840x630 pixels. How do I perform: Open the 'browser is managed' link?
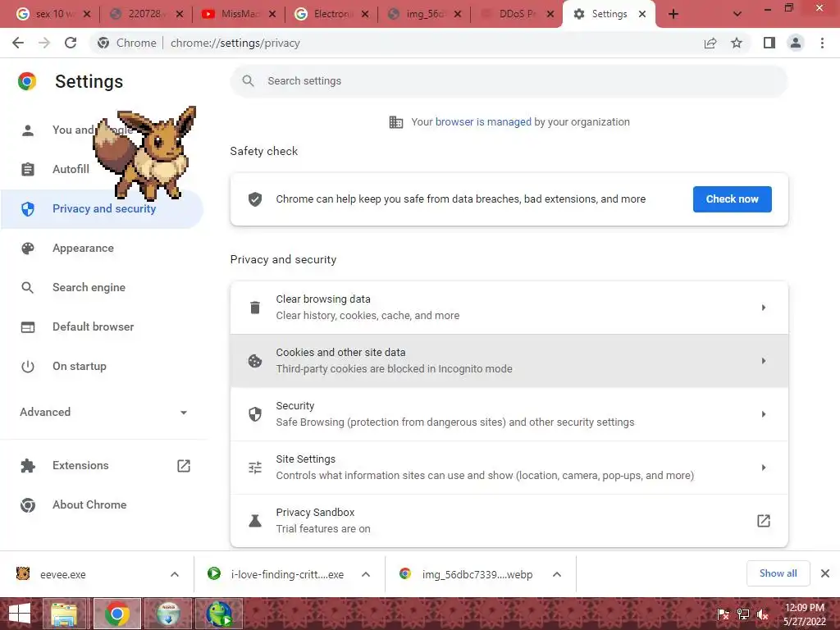tap(483, 122)
